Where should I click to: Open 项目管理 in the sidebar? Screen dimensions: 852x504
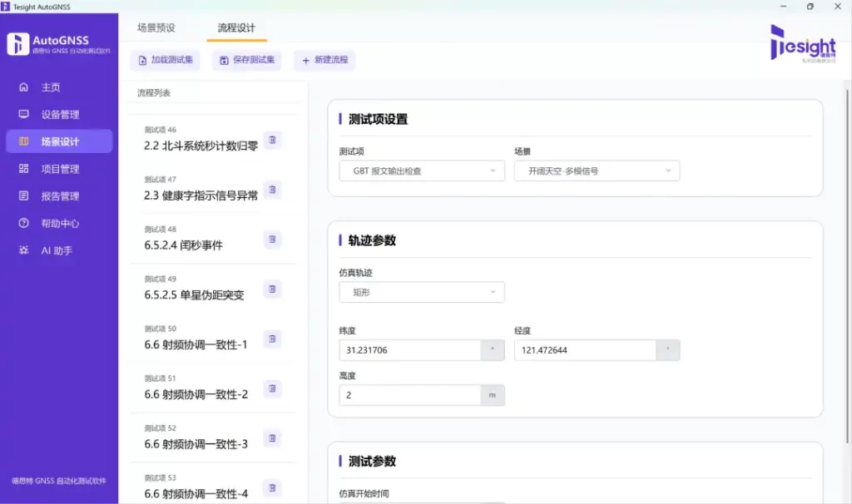tap(59, 169)
